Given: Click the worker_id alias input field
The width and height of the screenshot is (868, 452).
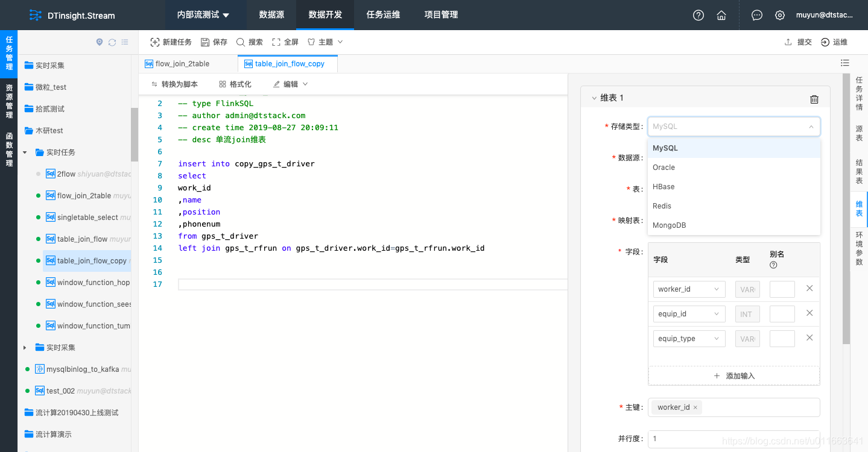Looking at the screenshot, I should [782, 289].
